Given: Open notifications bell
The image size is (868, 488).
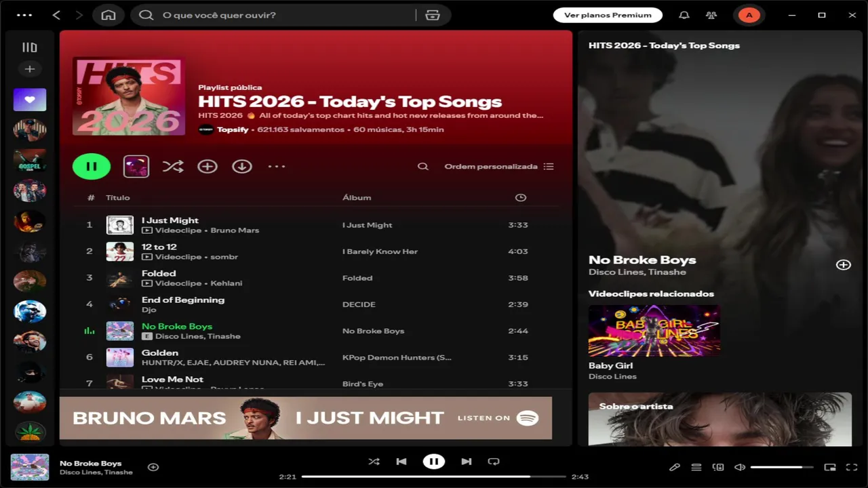Looking at the screenshot, I should (684, 15).
